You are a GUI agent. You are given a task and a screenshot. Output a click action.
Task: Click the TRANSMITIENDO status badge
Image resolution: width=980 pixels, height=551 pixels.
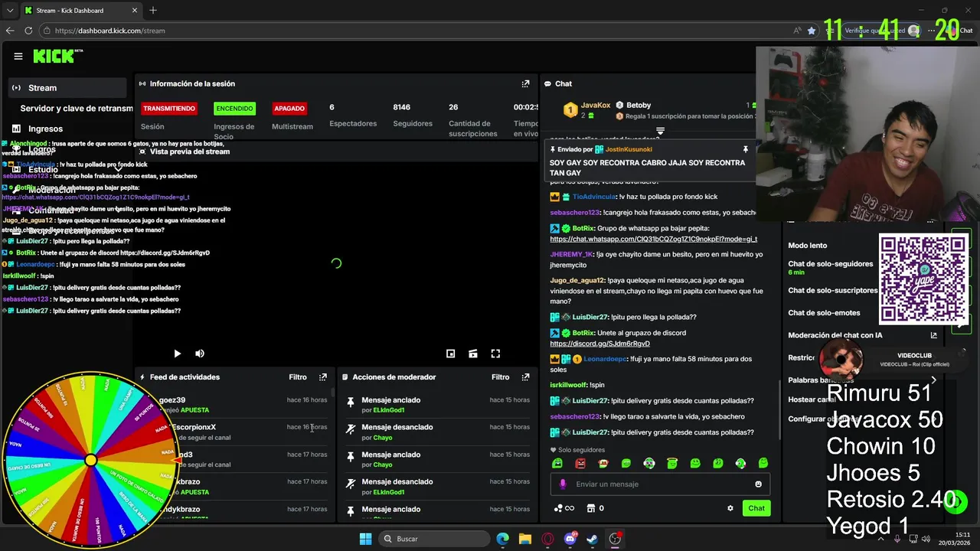[169, 109]
